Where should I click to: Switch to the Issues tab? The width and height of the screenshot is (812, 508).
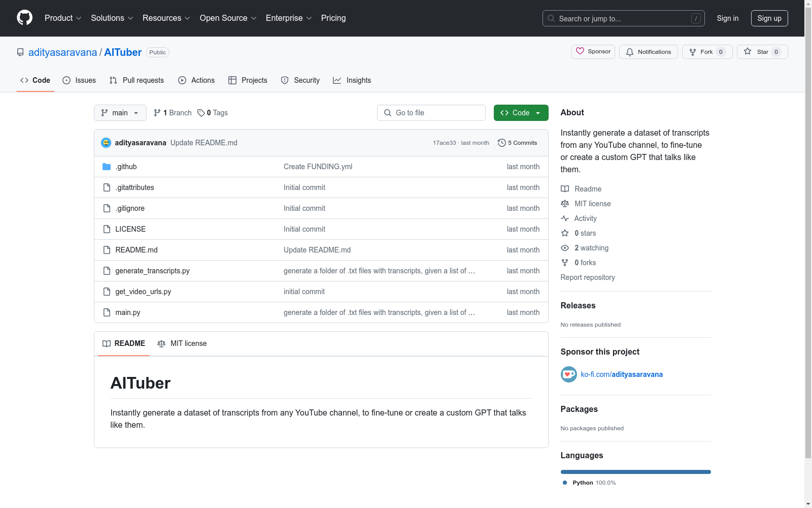79,80
